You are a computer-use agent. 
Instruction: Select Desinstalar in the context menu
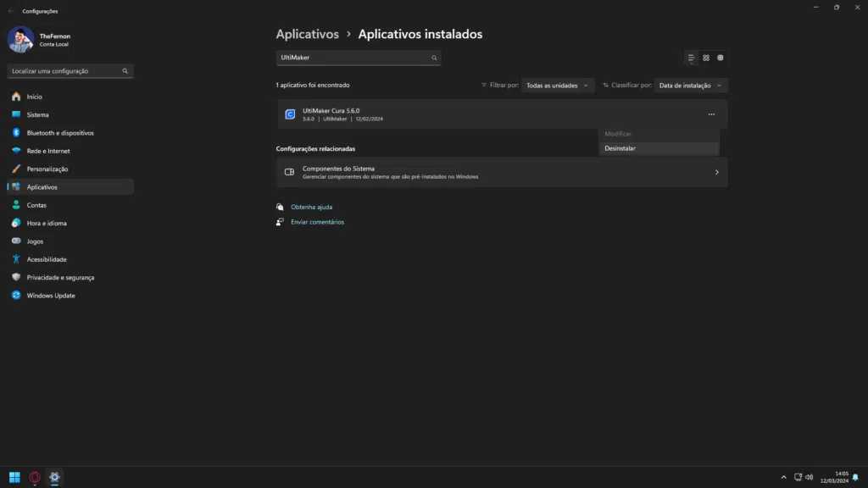click(621, 147)
